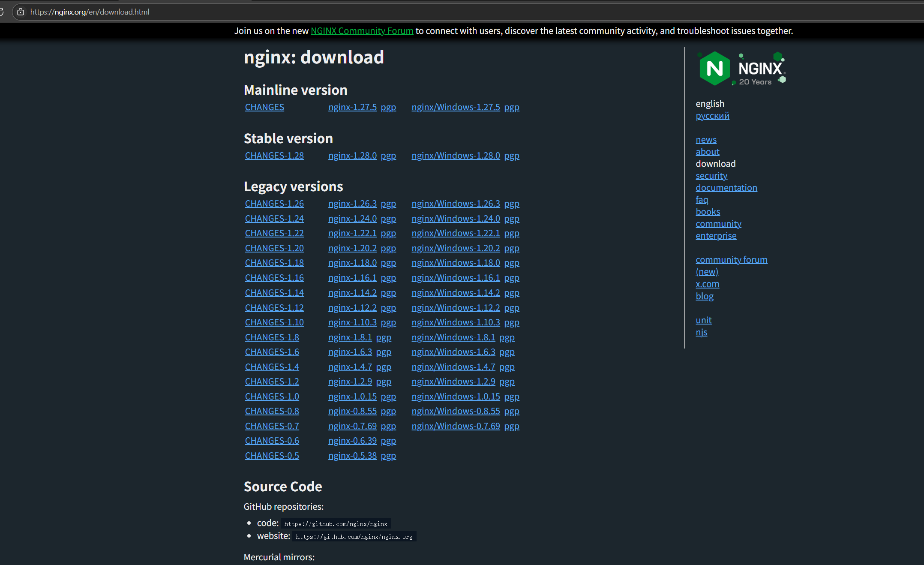Open the x.com sidebar link
Image resolution: width=924 pixels, height=565 pixels.
707,284
